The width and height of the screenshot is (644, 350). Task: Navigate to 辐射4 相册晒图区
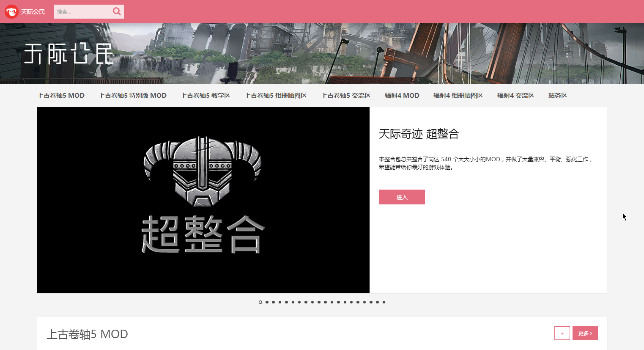[x=458, y=96]
